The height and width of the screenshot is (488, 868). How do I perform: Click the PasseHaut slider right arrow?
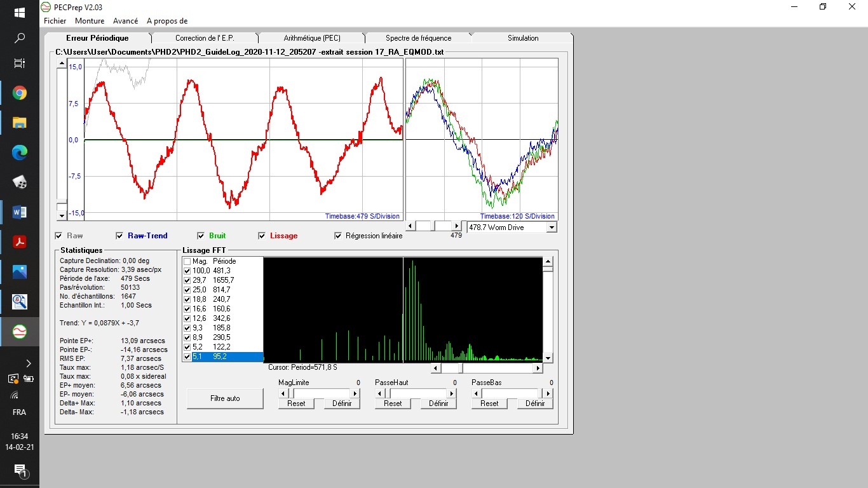pyautogui.click(x=452, y=393)
